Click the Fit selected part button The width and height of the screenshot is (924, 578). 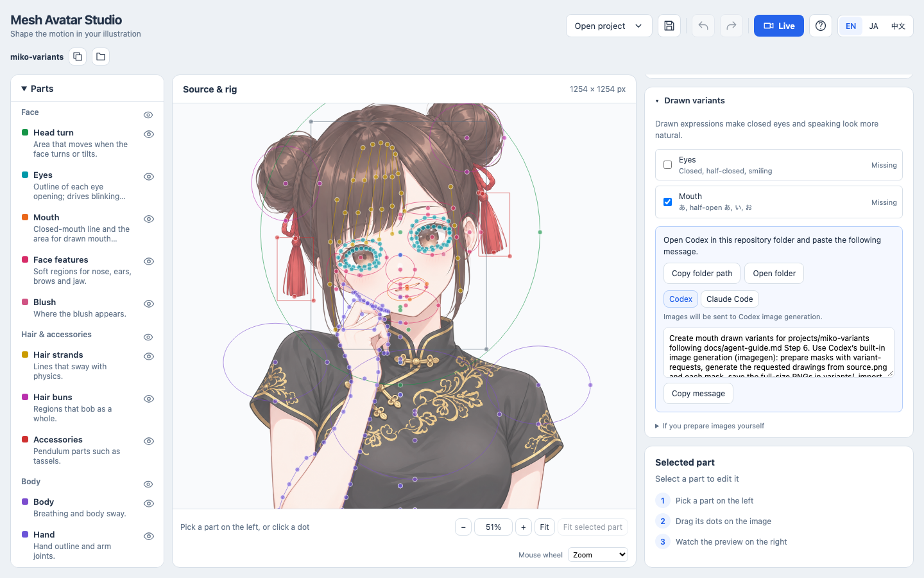[x=593, y=527]
